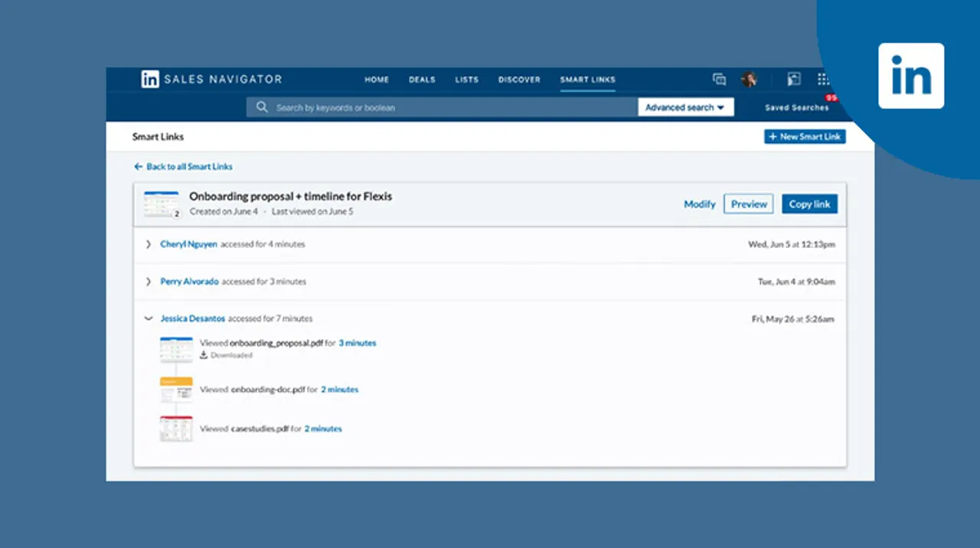Click title 'Onboarding proposal + timeline for Flexis'
Screen dimensions: 980x548
[x=291, y=196]
